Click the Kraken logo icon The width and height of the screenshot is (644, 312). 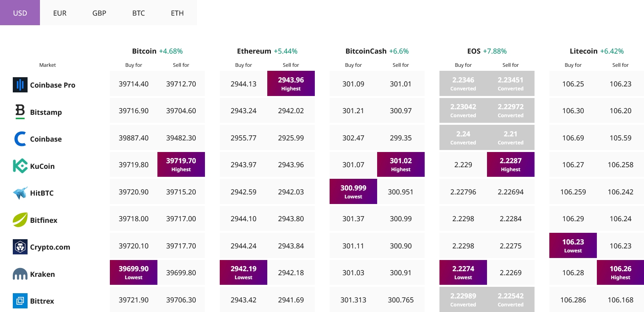20,274
